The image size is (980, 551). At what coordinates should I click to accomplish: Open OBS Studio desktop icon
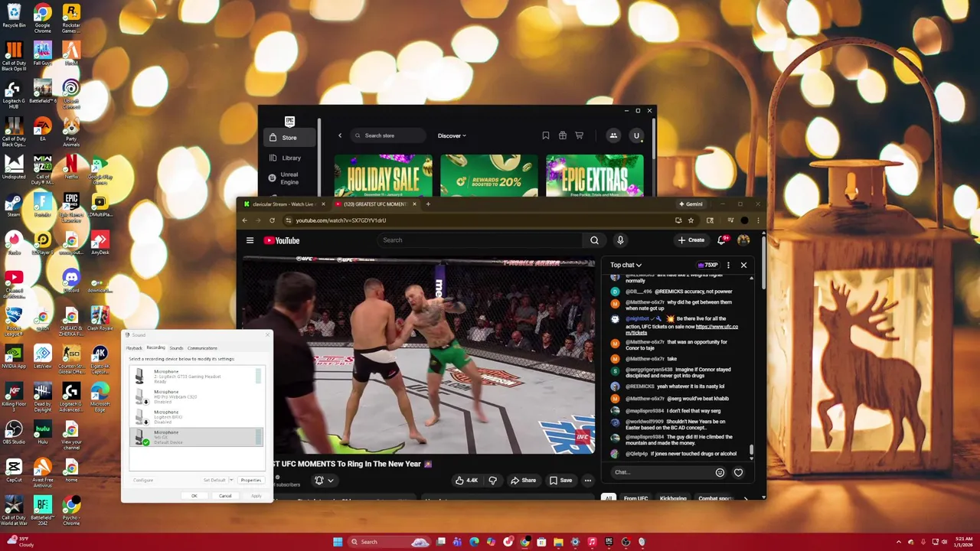[14, 432]
